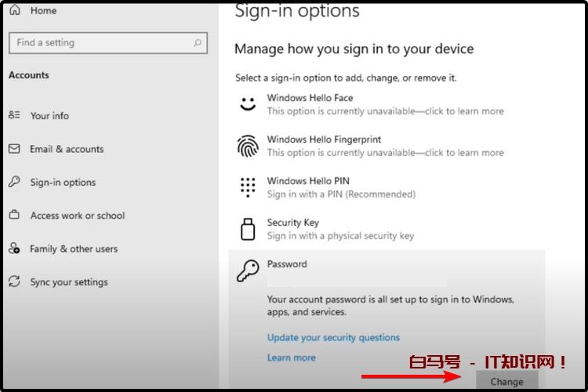Click the Sync your settings icon
Screen dimensions: 588x392
[x=14, y=282]
